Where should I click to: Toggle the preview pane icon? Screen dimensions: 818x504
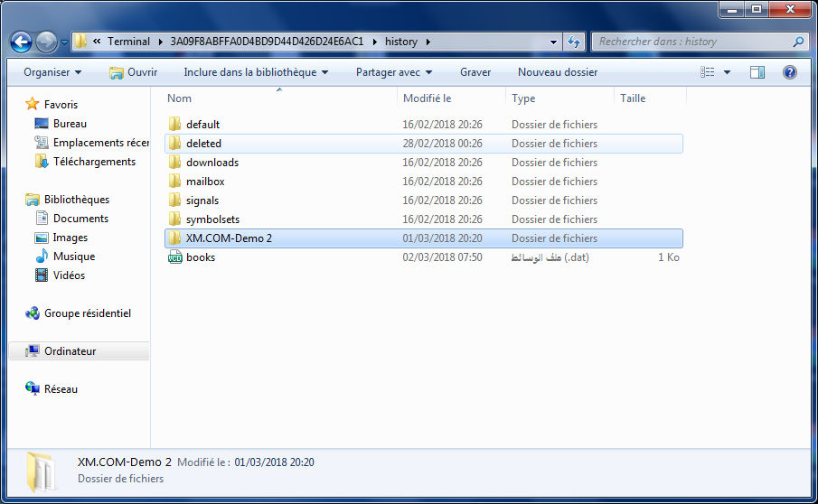pyautogui.click(x=757, y=72)
